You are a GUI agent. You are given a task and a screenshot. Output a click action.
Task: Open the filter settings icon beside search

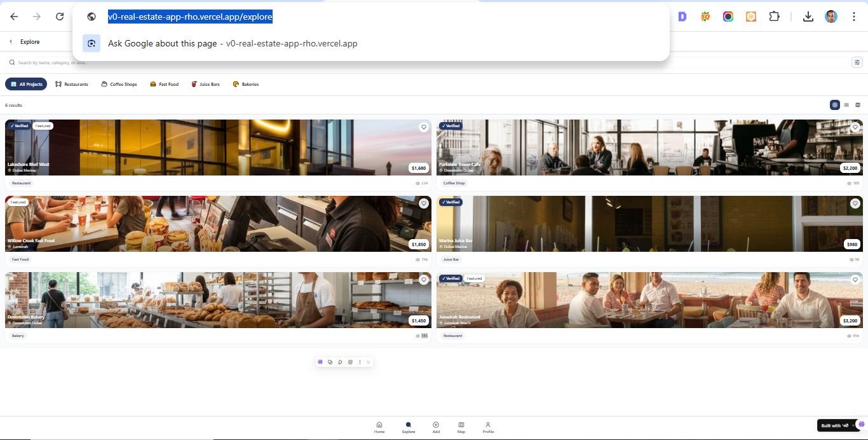[x=857, y=62]
